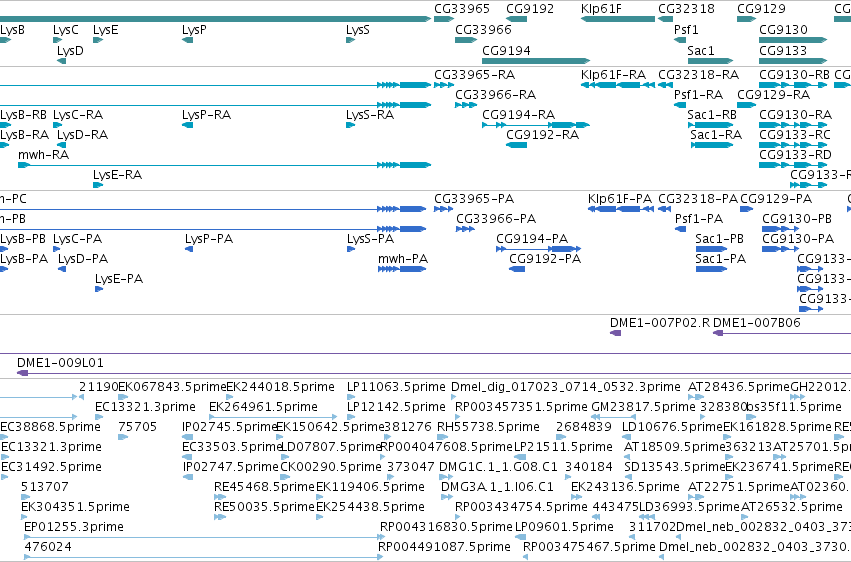Click the mwh-RA transcript label
851x562 pixels.
43,155
